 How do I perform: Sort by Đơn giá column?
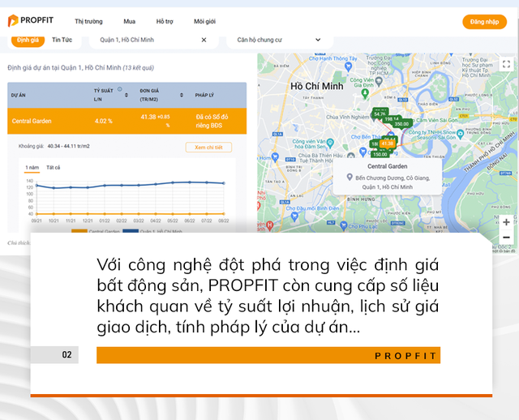[x=182, y=95]
